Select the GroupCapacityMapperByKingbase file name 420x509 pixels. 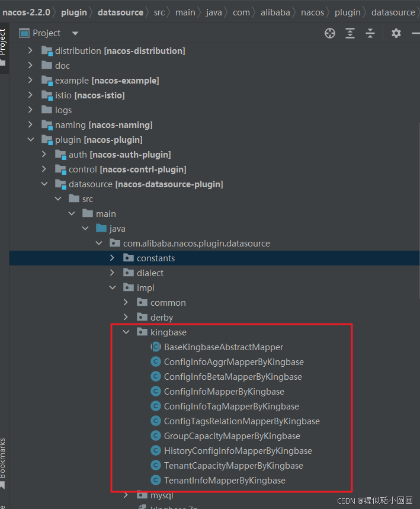232,436
